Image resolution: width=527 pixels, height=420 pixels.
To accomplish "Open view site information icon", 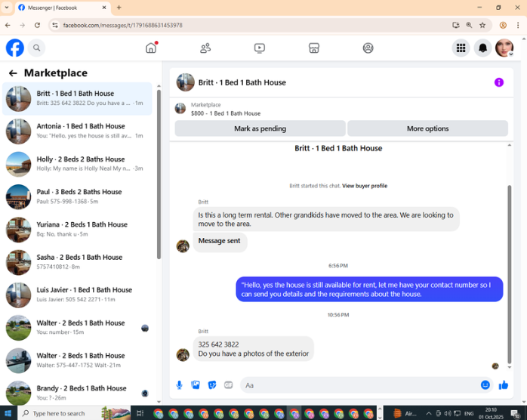I will click(x=55, y=25).
